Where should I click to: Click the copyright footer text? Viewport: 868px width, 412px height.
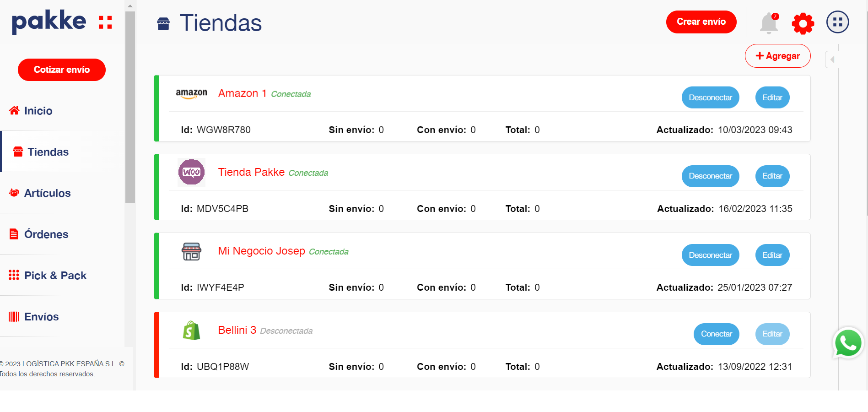click(63, 369)
